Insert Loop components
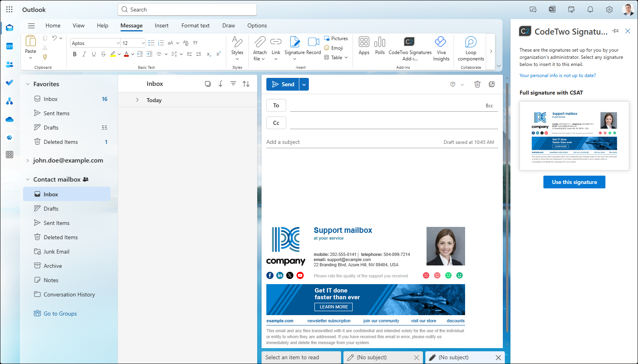This screenshot has height=364, width=638. (471, 47)
